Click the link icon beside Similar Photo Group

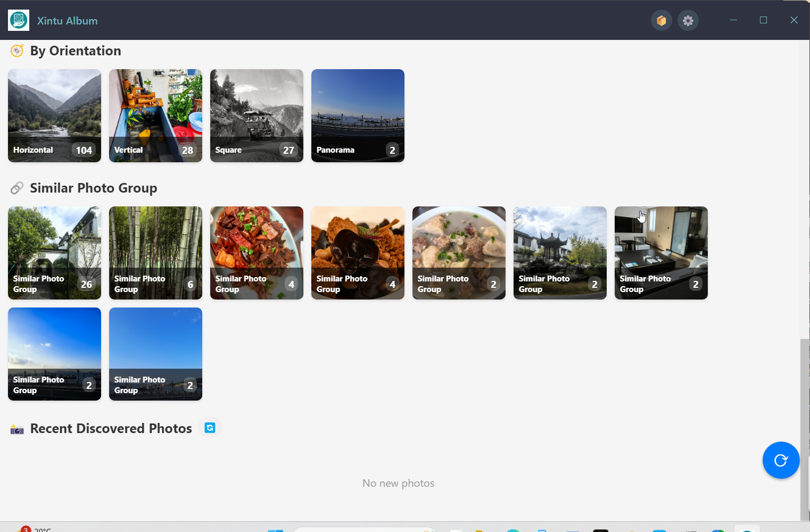pos(17,188)
